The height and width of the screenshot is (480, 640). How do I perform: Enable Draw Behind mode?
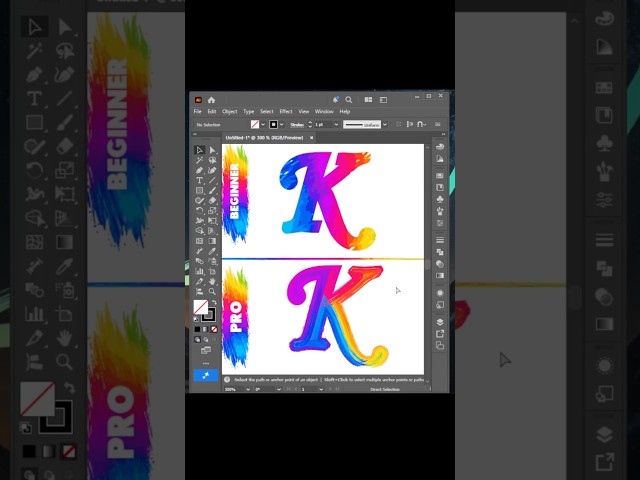pos(205,340)
